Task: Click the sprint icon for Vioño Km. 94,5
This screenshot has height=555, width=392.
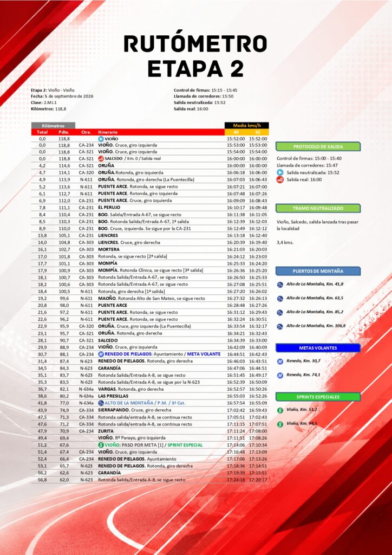Action: click(280, 424)
